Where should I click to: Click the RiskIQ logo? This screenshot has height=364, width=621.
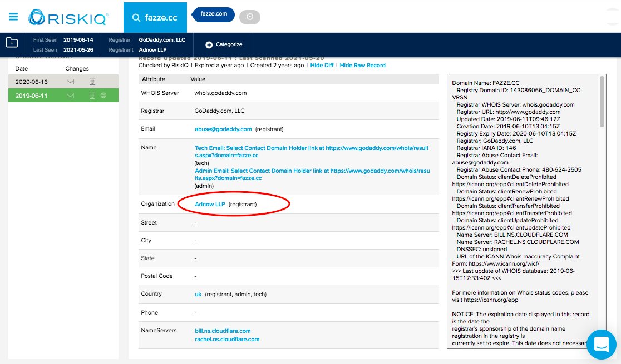(68, 17)
